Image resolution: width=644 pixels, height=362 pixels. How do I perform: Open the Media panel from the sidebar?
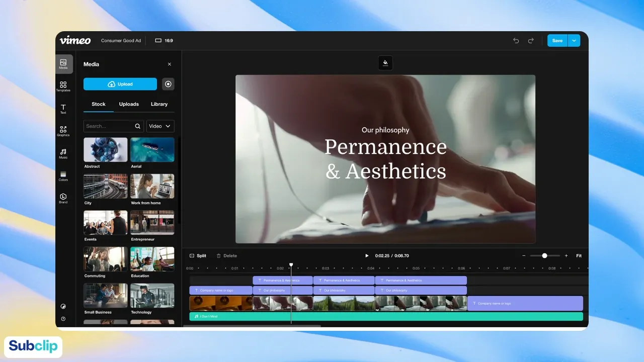coord(63,64)
